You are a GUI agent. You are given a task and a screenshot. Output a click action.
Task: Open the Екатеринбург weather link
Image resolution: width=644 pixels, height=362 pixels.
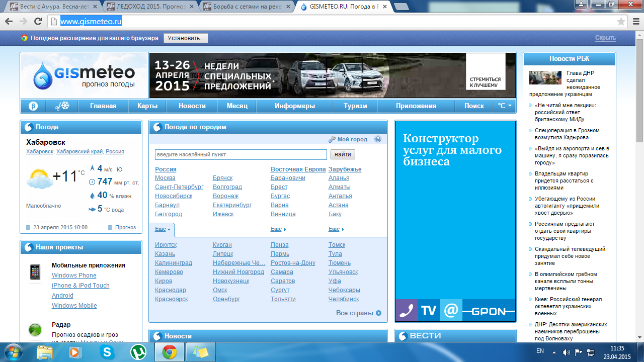point(232,205)
